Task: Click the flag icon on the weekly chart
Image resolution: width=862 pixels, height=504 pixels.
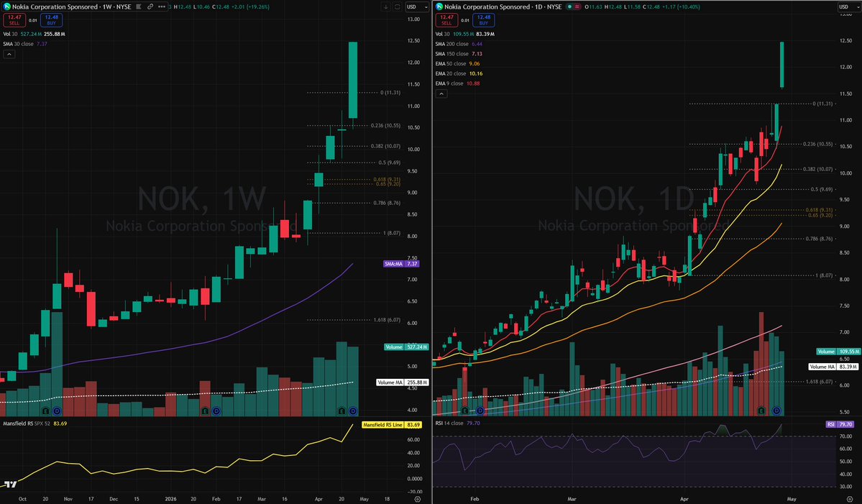Action: [139, 6]
